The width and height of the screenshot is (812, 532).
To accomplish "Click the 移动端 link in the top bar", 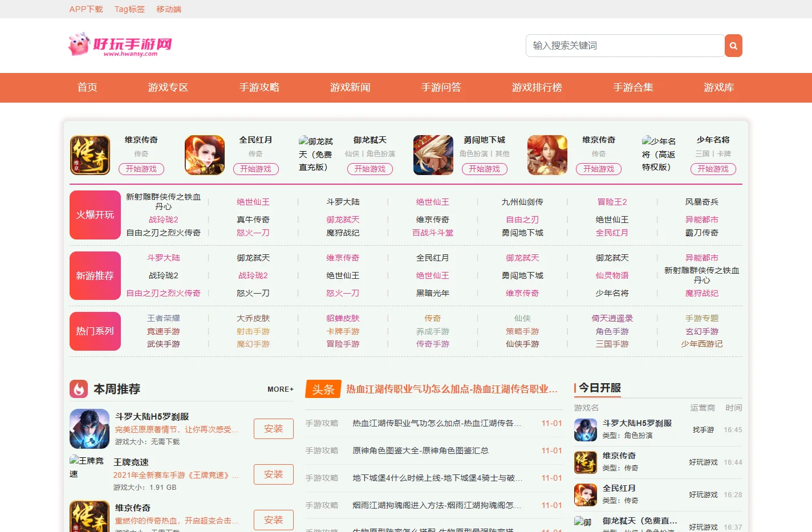I will click(x=169, y=9).
